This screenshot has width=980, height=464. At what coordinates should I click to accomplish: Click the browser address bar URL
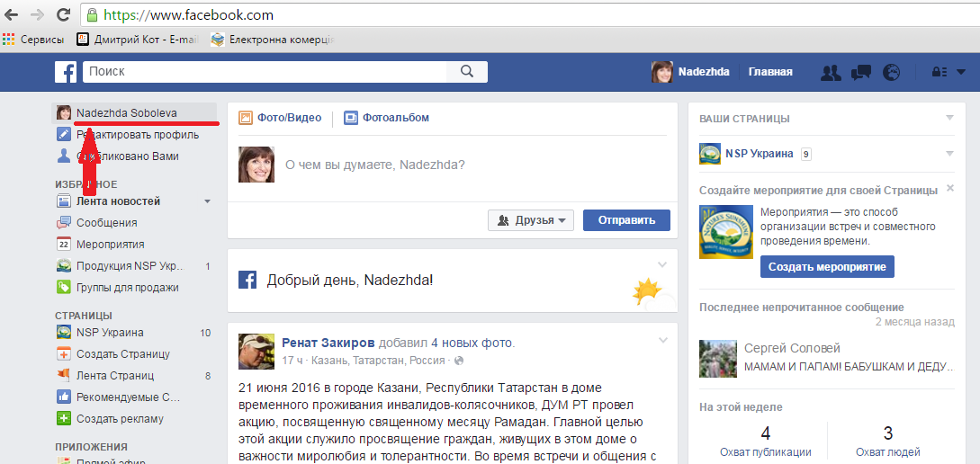(x=188, y=14)
